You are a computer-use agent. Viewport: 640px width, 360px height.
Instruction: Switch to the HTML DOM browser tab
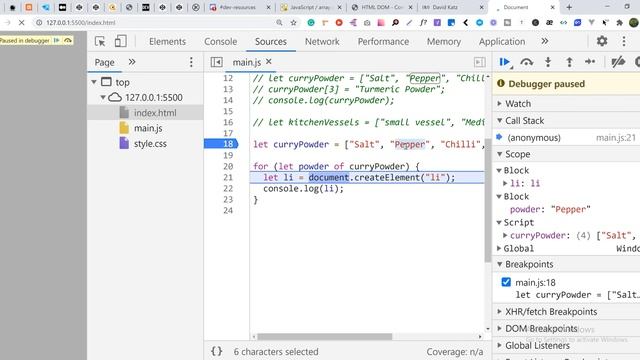(382, 7)
